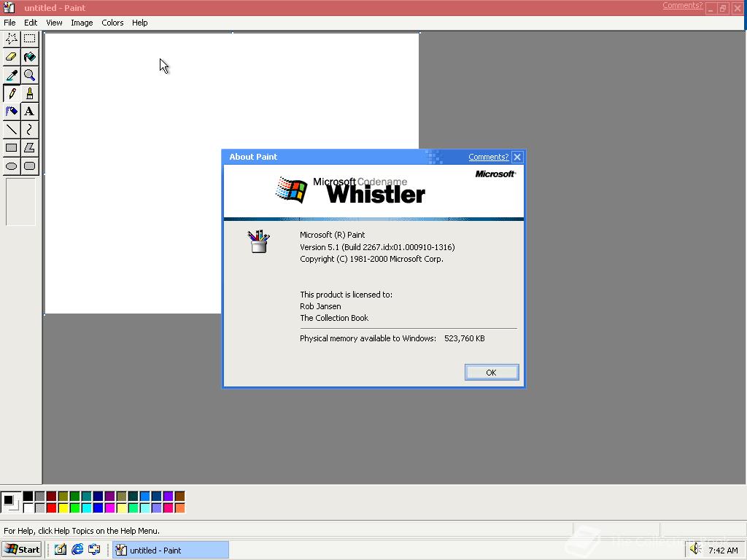
Task: Pick the black color swatch
Action: click(28, 497)
